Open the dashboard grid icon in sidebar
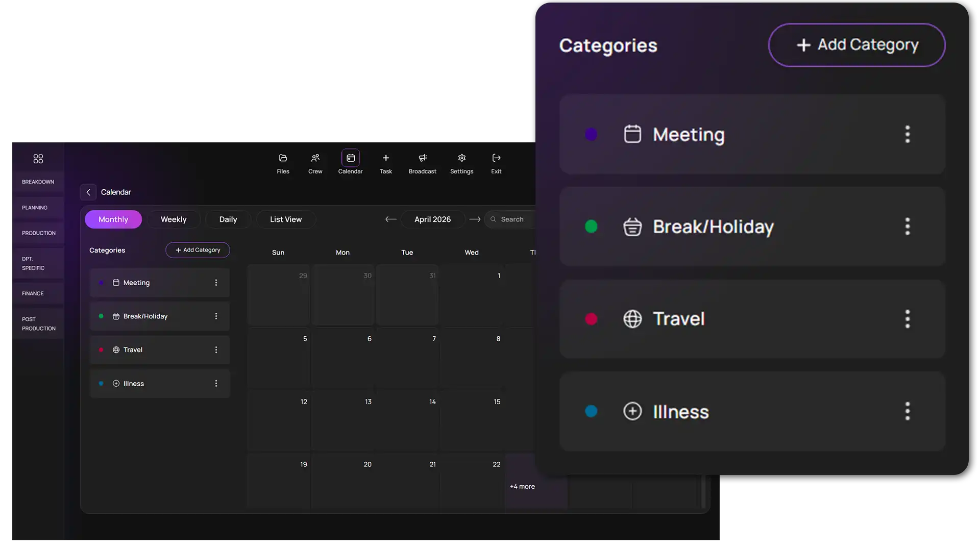The width and height of the screenshot is (980, 551). 38,159
